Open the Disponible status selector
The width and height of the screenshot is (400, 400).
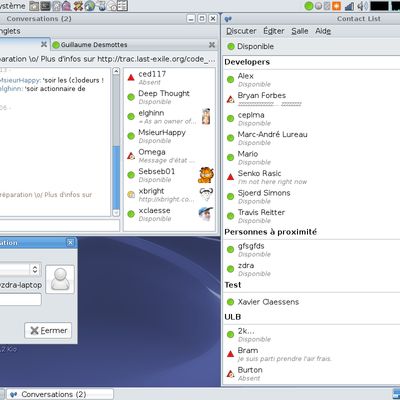(250, 46)
